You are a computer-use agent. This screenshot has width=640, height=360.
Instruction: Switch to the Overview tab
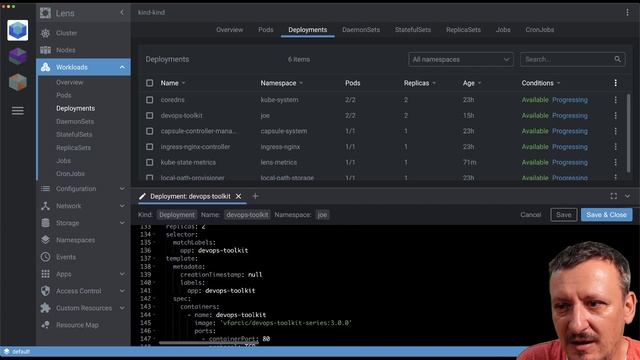click(229, 30)
